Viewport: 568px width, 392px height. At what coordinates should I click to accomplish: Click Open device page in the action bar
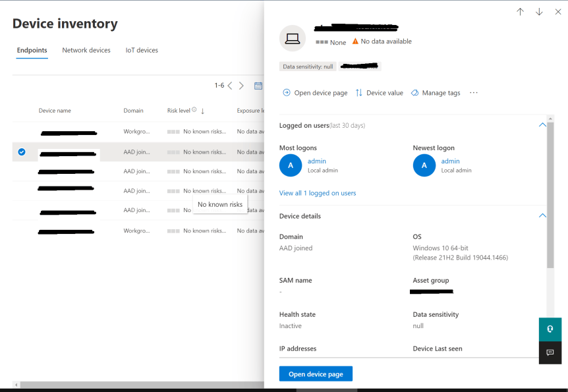tap(315, 93)
